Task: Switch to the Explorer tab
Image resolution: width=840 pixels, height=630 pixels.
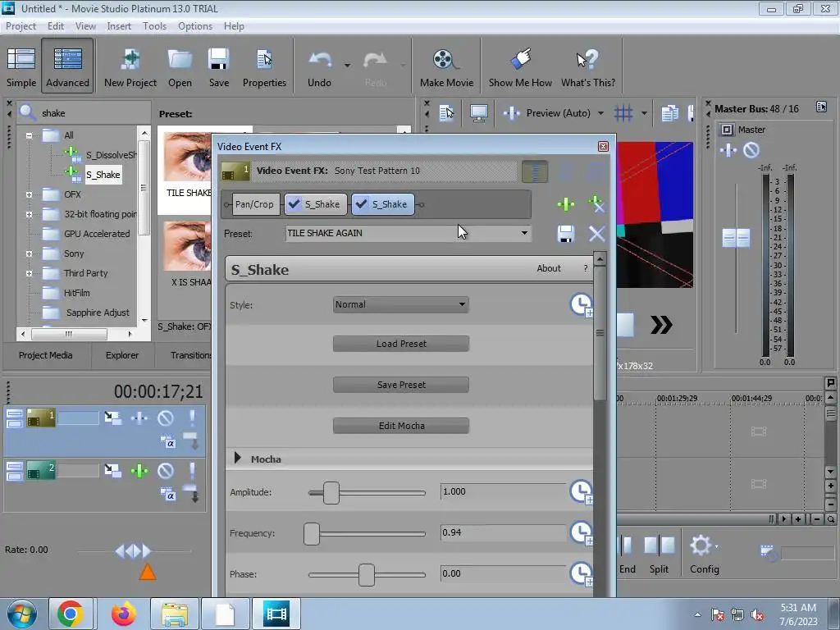Action: coord(122,355)
